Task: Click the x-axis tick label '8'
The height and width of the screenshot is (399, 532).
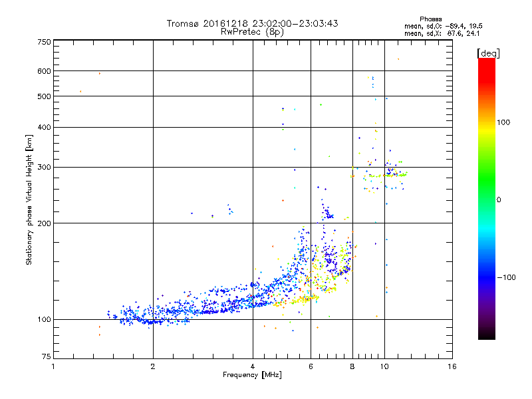Action: (x=352, y=366)
